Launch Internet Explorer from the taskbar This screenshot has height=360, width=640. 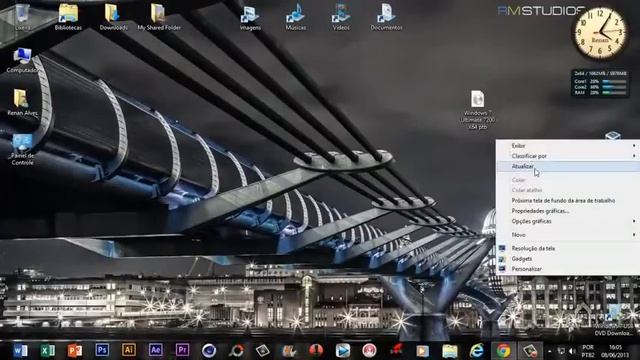click(x=477, y=350)
